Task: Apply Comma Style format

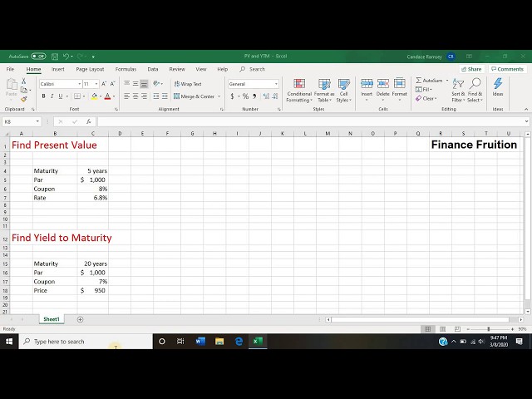Action: coord(254,96)
